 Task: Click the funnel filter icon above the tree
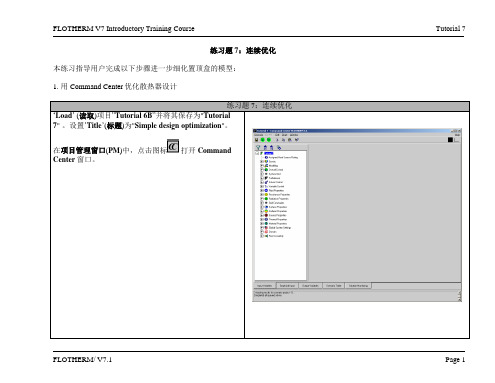click(x=258, y=147)
